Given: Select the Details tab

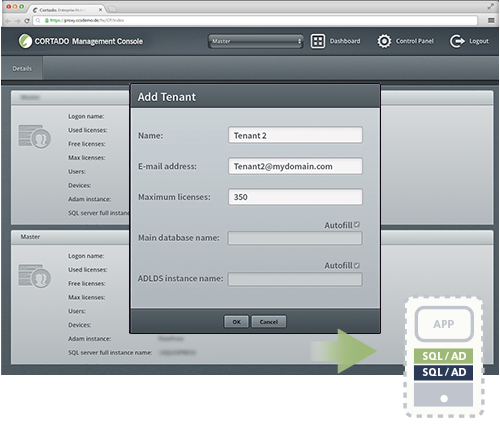Looking at the screenshot, I should pyautogui.click(x=22, y=68).
